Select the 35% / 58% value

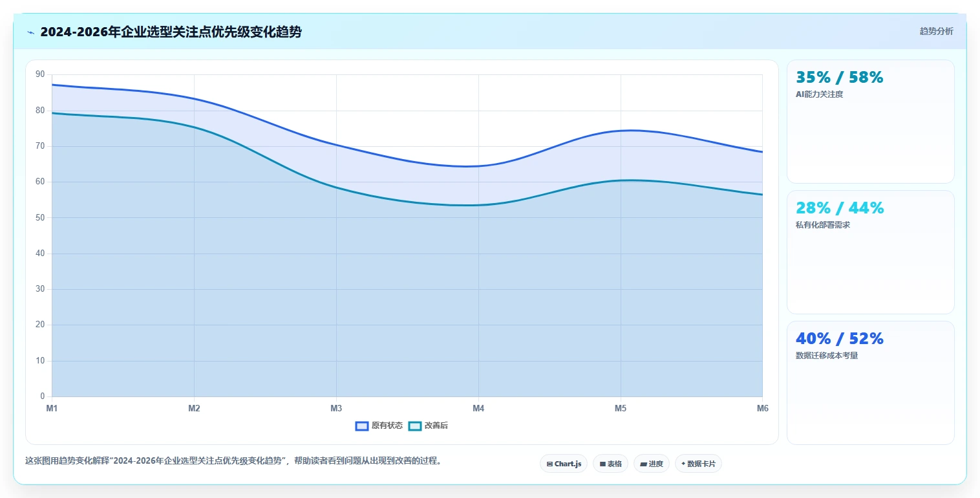click(839, 77)
